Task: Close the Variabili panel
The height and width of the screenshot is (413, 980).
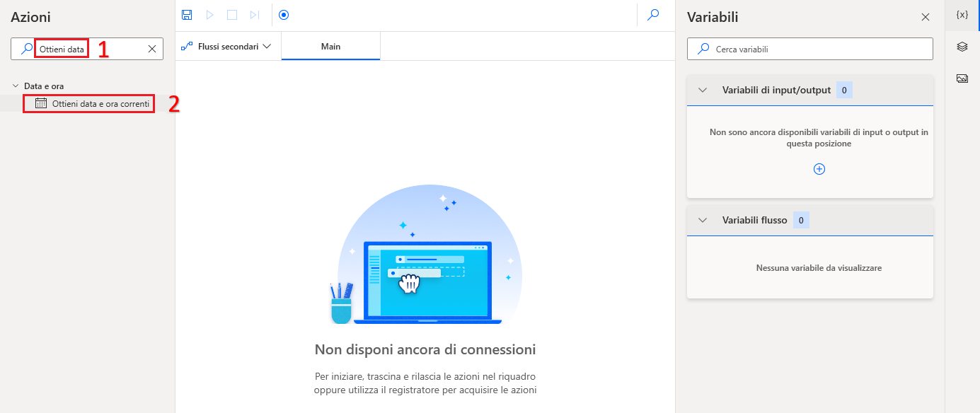Action: pyautogui.click(x=926, y=17)
